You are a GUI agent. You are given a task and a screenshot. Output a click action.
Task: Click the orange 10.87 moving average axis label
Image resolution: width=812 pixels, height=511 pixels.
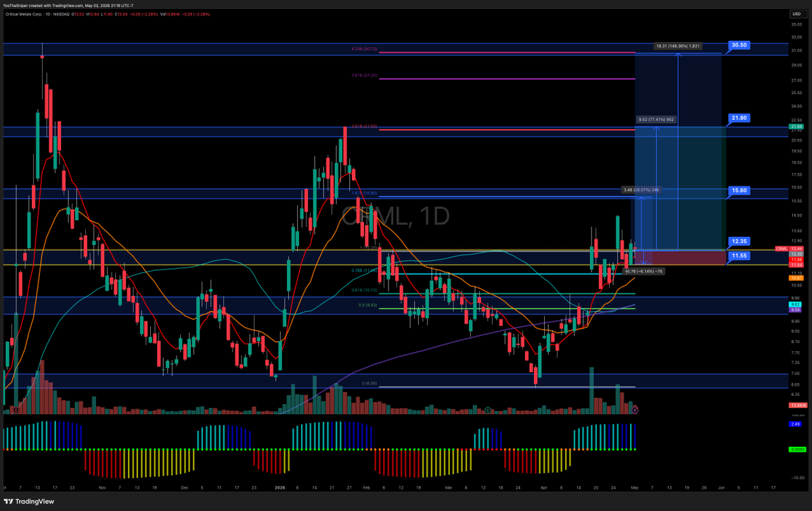pos(796,278)
